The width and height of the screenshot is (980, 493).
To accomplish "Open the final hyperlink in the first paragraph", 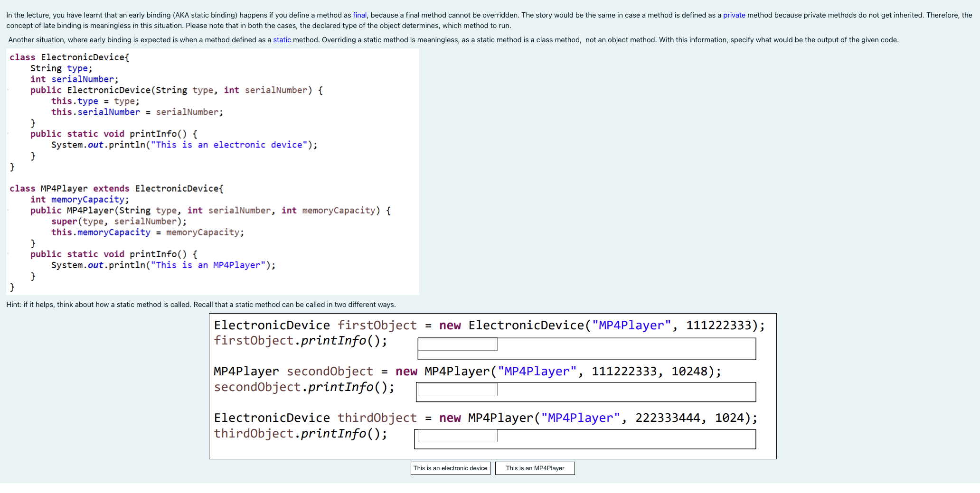I will [x=358, y=15].
